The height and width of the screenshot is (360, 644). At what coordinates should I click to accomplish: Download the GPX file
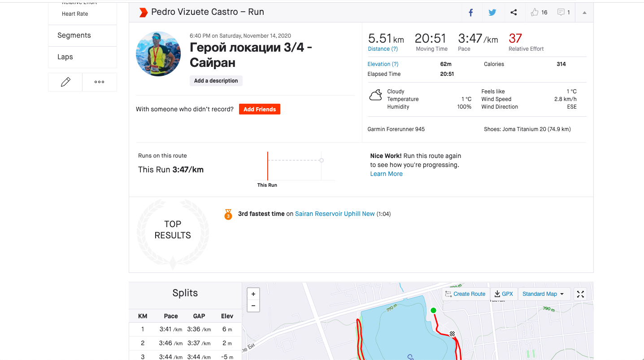tap(504, 294)
